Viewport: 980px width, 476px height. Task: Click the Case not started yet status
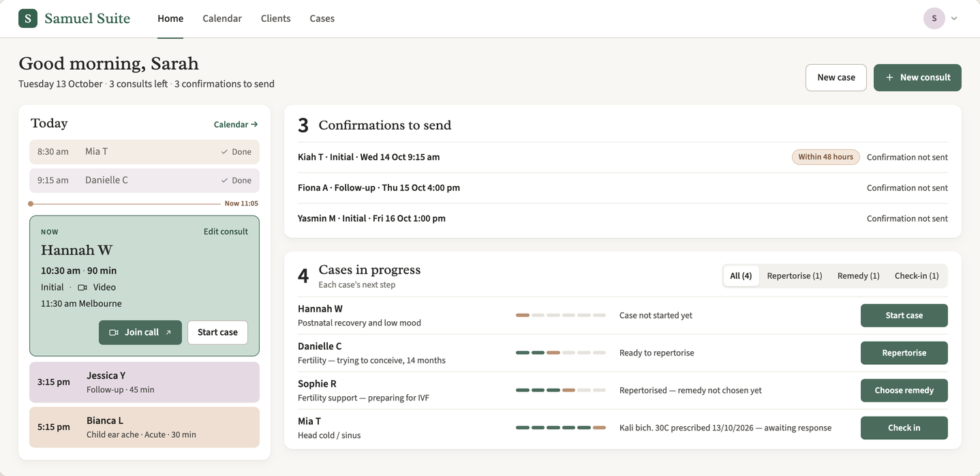coord(656,316)
